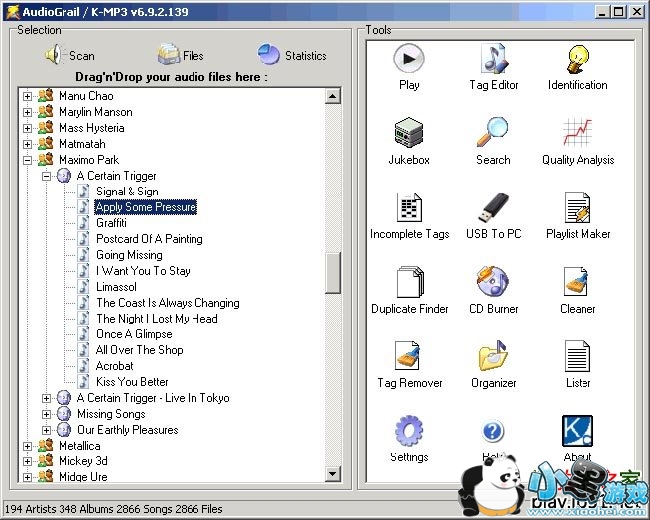Click the Help question mark icon
The image size is (650, 520).
492,431
